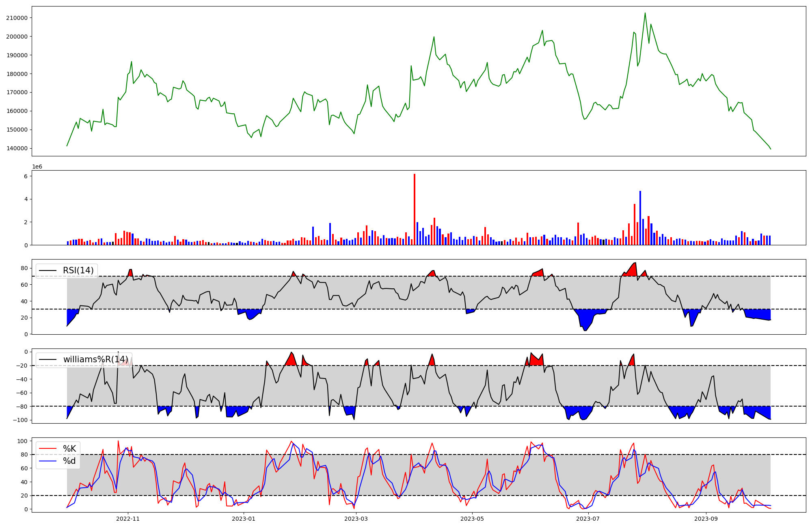Click the %K legend entry text

click(x=69, y=449)
